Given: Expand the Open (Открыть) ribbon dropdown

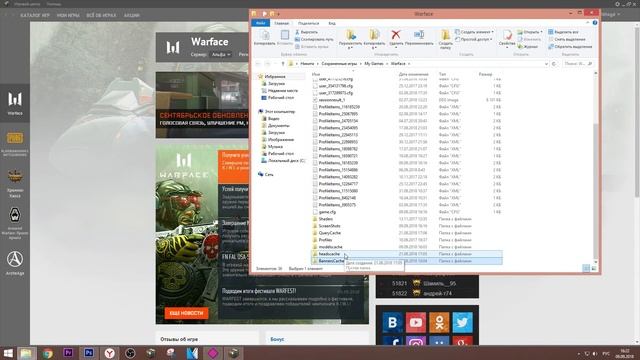Looking at the screenshot, I should (x=530, y=32).
